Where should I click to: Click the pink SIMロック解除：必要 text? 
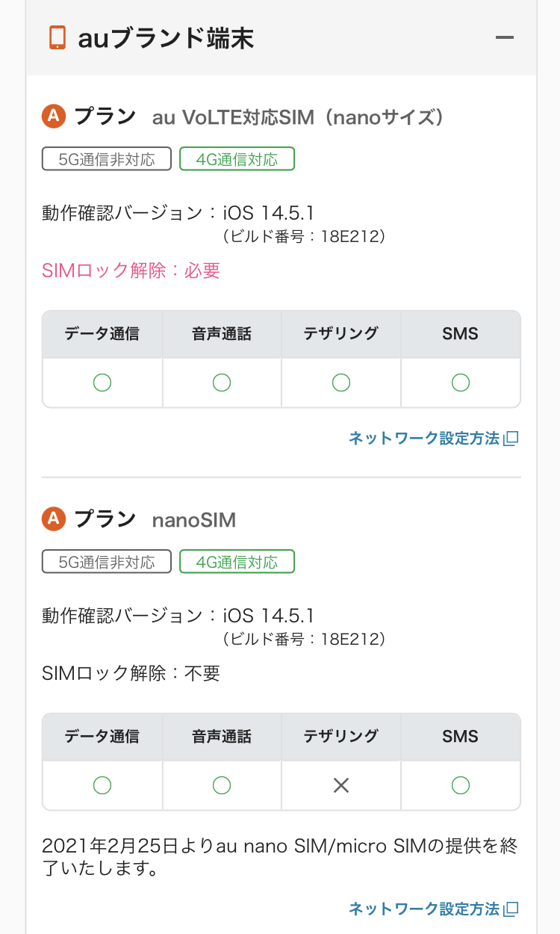(131, 270)
